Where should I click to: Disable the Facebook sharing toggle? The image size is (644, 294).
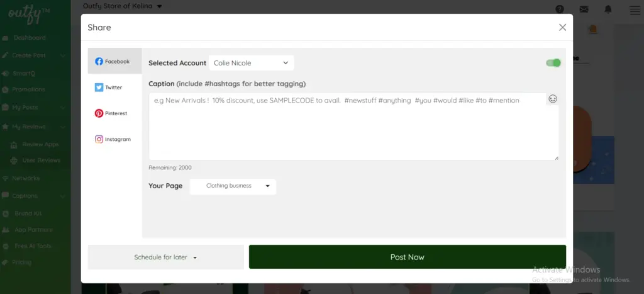tap(553, 62)
